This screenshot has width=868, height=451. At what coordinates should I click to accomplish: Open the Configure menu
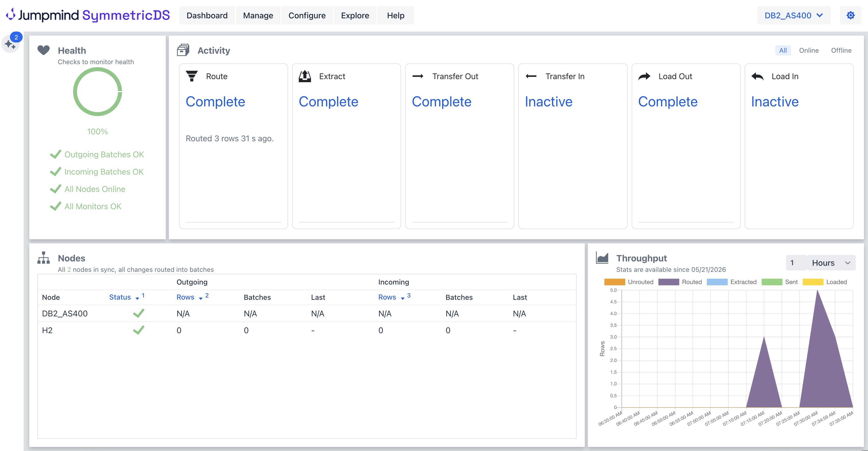coord(307,16)
